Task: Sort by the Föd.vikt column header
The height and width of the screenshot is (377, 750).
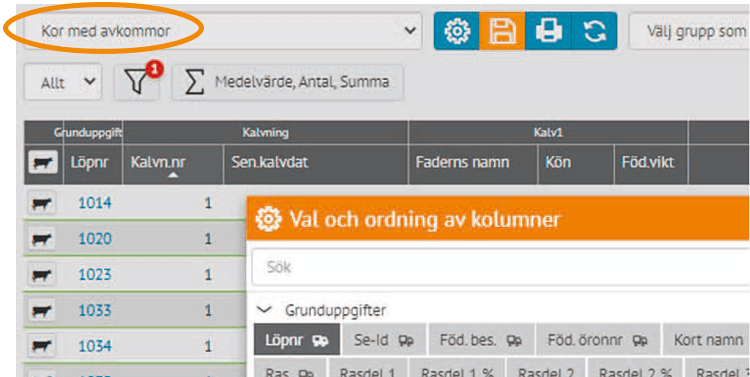Action: coord(651,164)
